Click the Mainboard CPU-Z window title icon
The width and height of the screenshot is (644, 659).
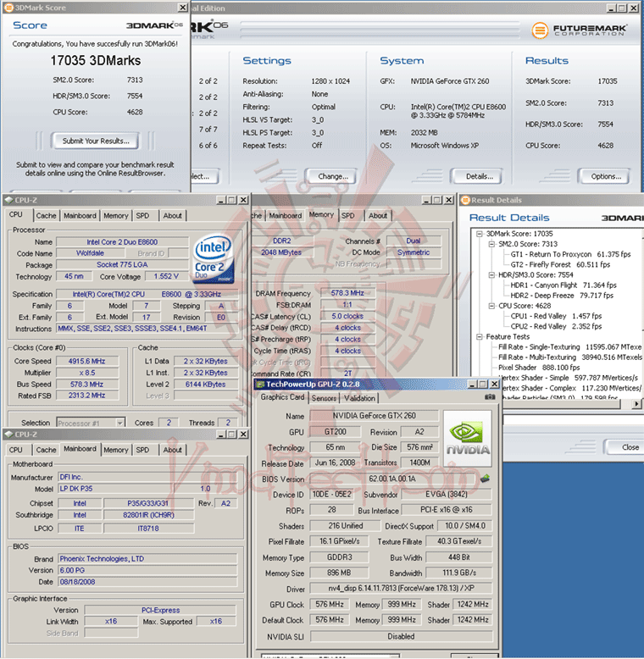(x=8, y=435)
